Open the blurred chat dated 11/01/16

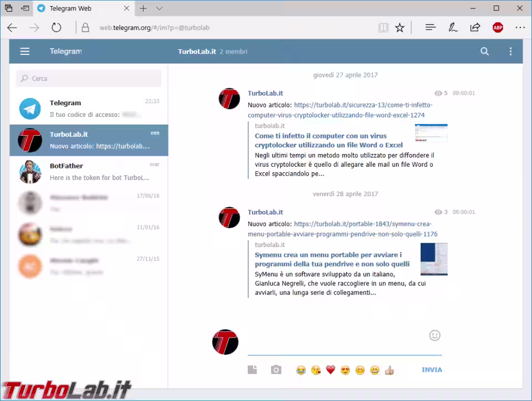pos(89,235)
